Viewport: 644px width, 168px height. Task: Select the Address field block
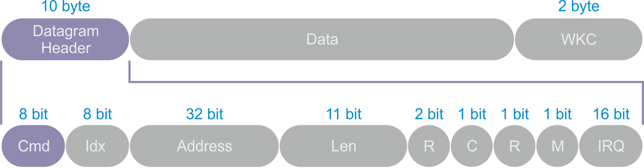pos(204,146)
